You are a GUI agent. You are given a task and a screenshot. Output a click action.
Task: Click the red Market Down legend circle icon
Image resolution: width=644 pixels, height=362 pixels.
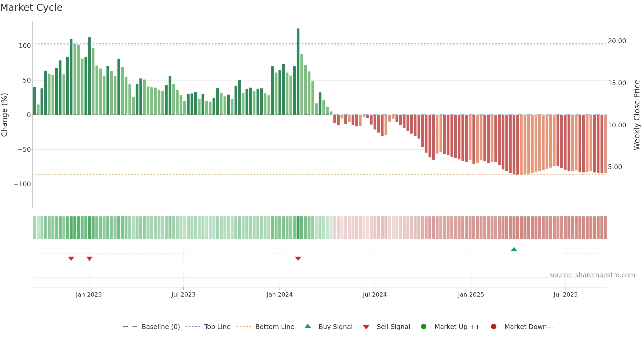tap(494, 327)
